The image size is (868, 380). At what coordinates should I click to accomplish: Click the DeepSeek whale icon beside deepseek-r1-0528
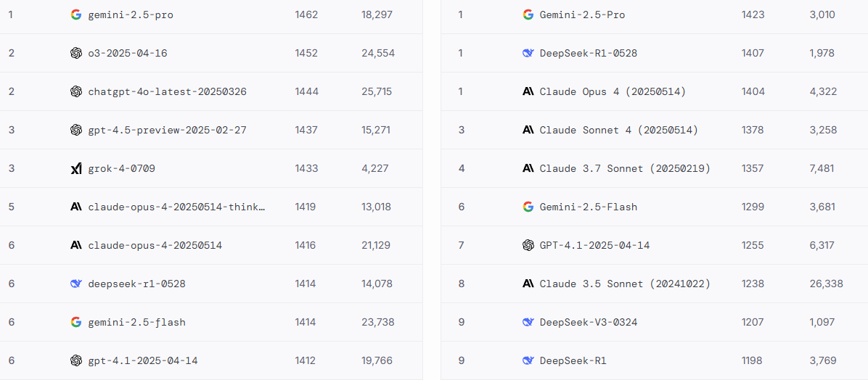(x=76, y=284)
